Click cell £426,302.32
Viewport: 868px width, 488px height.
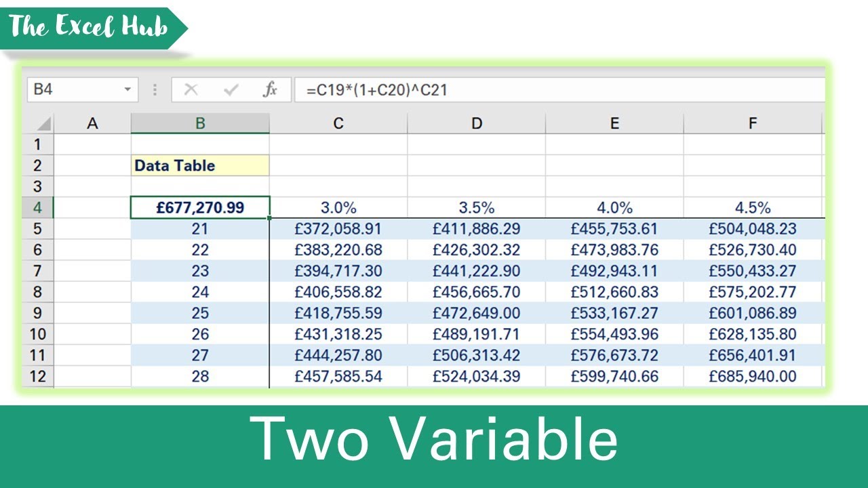tap(477, 249)
